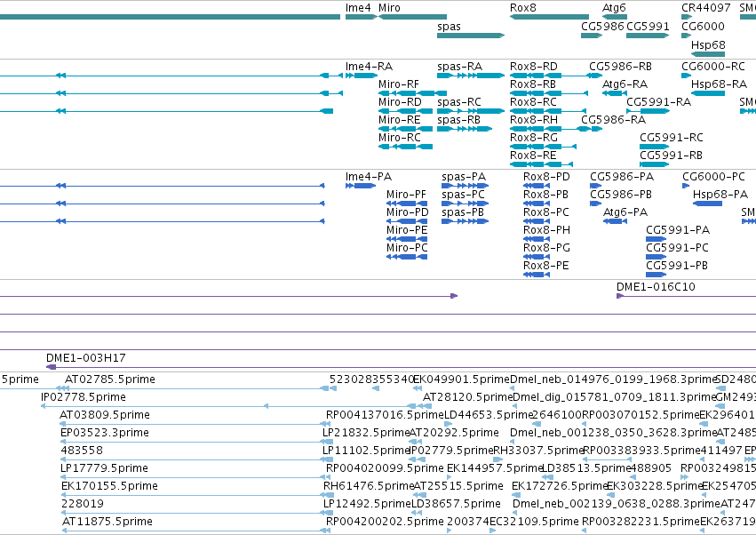Select transcript label "CG5986-RB"

(620, 67)
